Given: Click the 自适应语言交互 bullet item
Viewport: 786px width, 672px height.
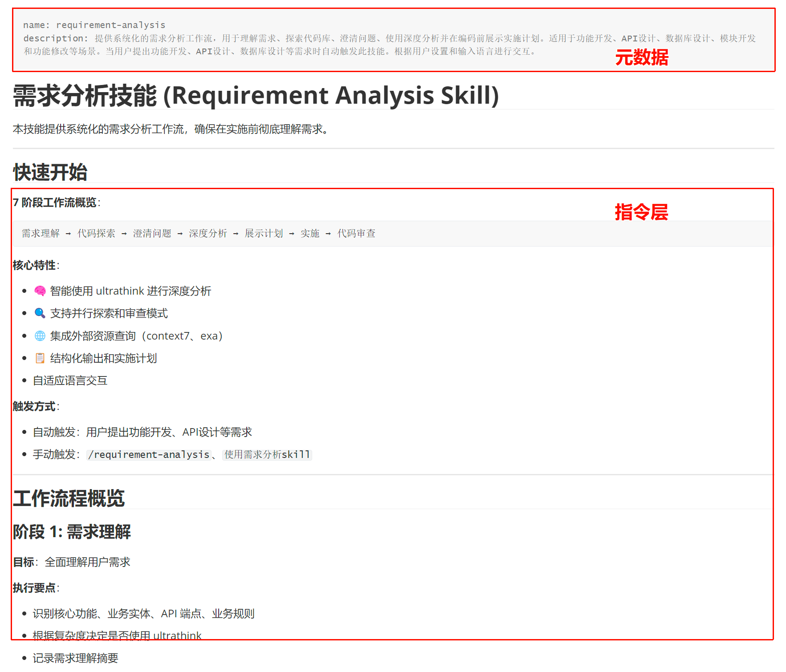Looking at the screenshot, I should [x=70, y=381].
